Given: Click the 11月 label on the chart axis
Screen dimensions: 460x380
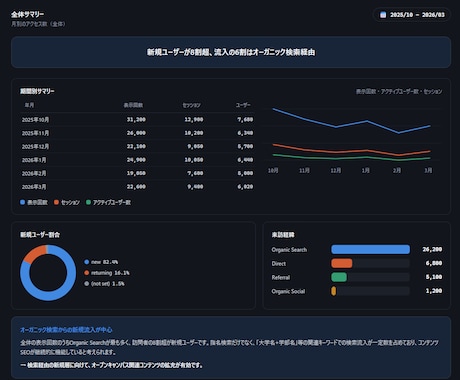Looking at the screenshot, I should pyautogui.click(x=304, y=170).
